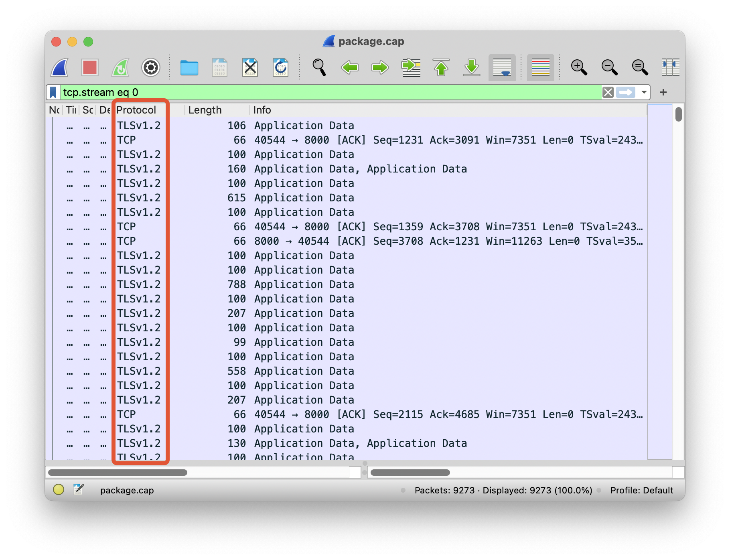
Task: Go to the first packet
Action: 441,67
